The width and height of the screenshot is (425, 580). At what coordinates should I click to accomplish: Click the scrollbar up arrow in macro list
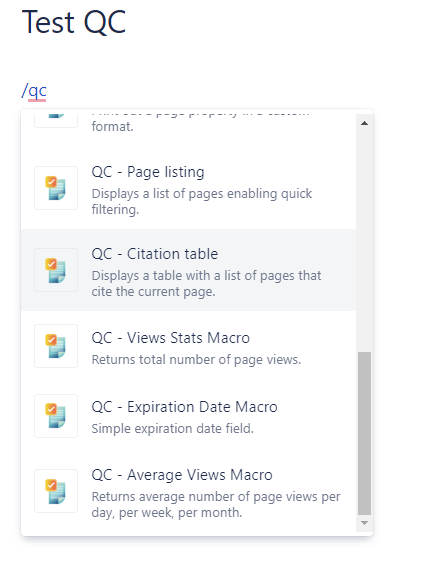click(x=364, y=123)
